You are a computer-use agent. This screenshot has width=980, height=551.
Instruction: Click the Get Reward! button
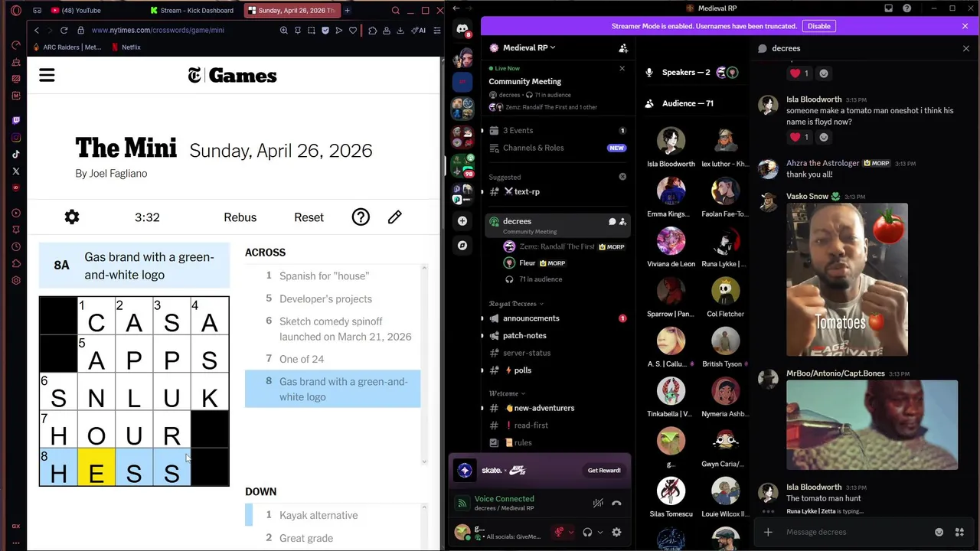coord(604,471)
